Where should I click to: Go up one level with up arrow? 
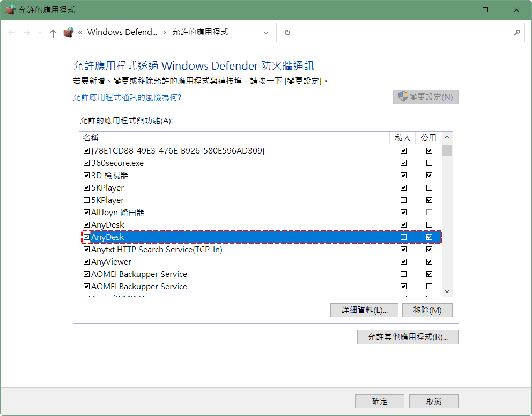coord(53,33)
